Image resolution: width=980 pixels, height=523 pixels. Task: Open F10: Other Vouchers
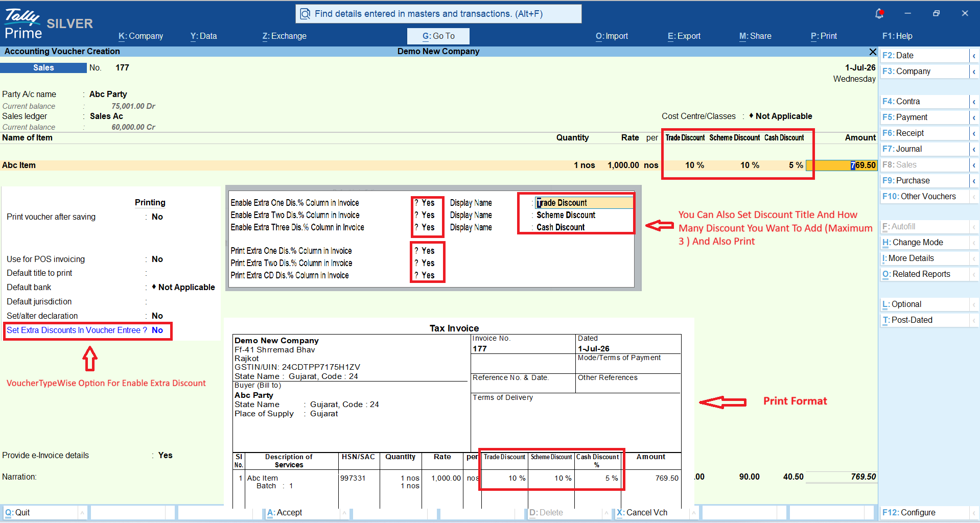coord(924,196)
